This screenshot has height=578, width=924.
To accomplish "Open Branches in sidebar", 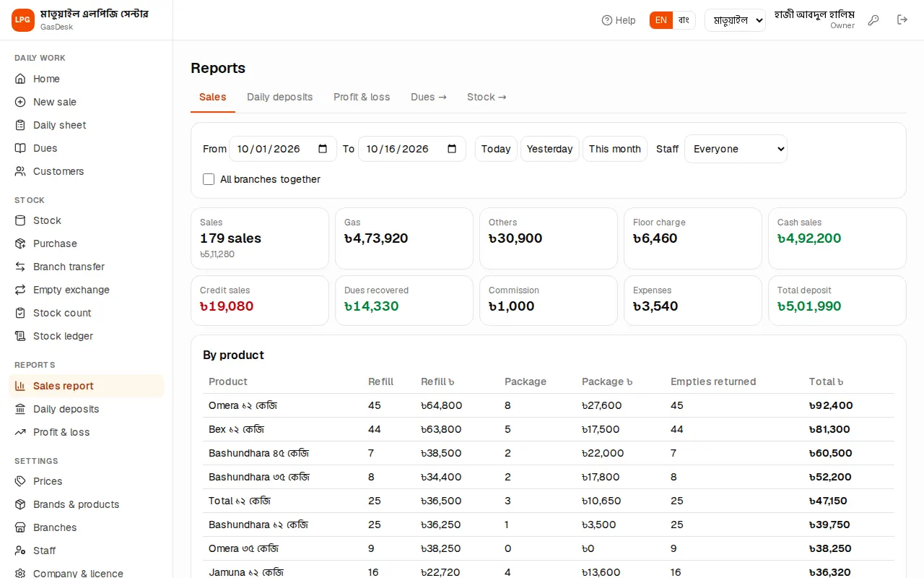I will [x=87, y=527].
